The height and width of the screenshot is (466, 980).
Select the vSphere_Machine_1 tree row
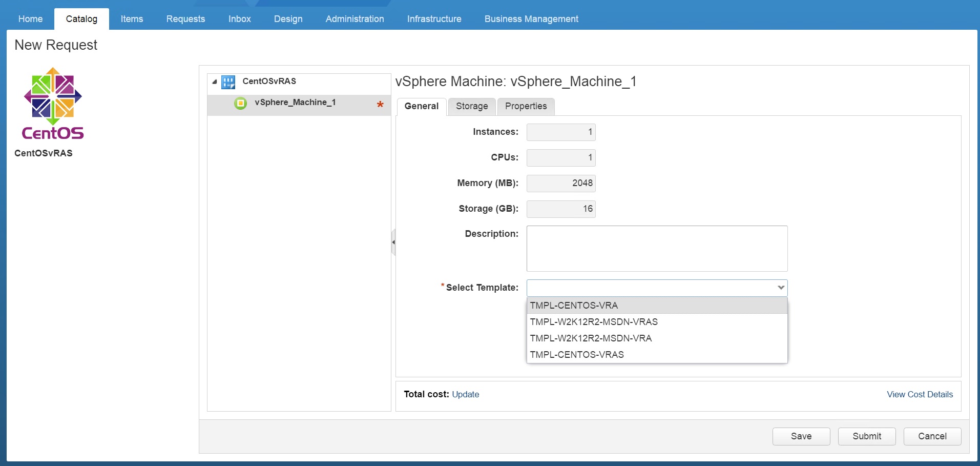tap(299, 105)
